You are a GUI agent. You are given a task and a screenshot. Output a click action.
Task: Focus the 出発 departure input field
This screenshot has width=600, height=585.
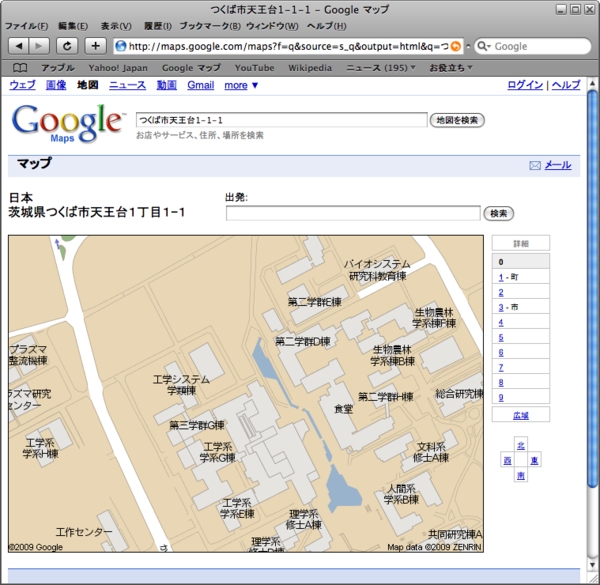[x=353, y=213]
